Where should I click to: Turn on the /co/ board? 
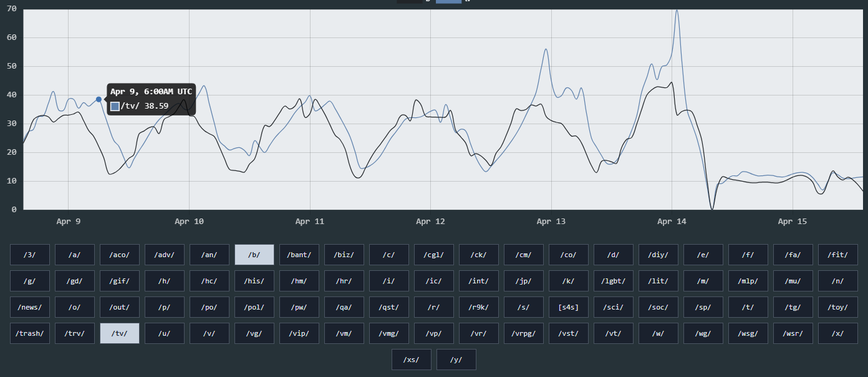tap(569, 255)
